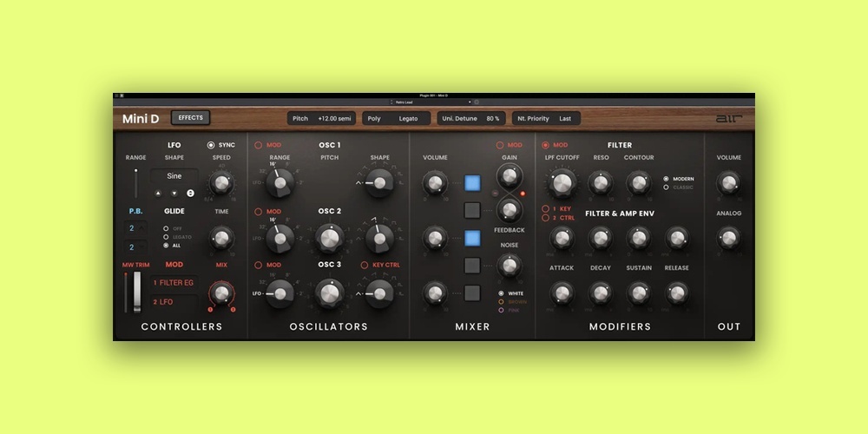Click the Out section VOLUME knob
Screen dimensions: 868x434
tap(728, 182)
